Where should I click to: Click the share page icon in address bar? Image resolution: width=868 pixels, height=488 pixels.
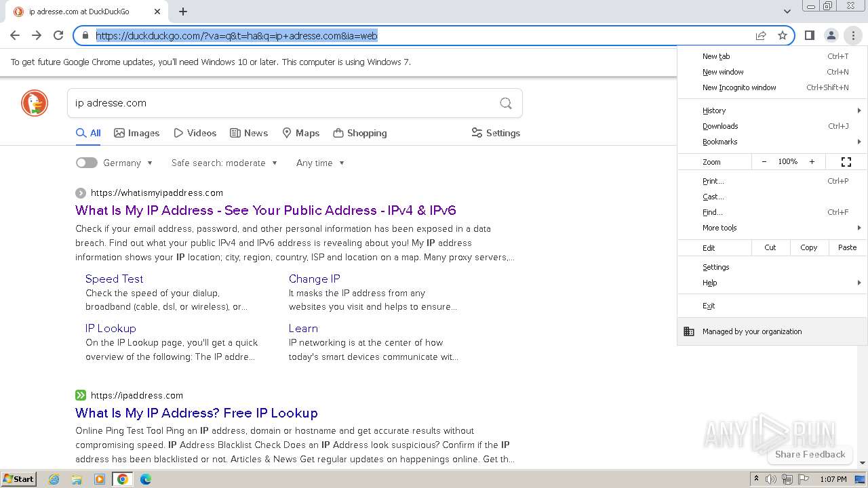[x=761, y=35]
